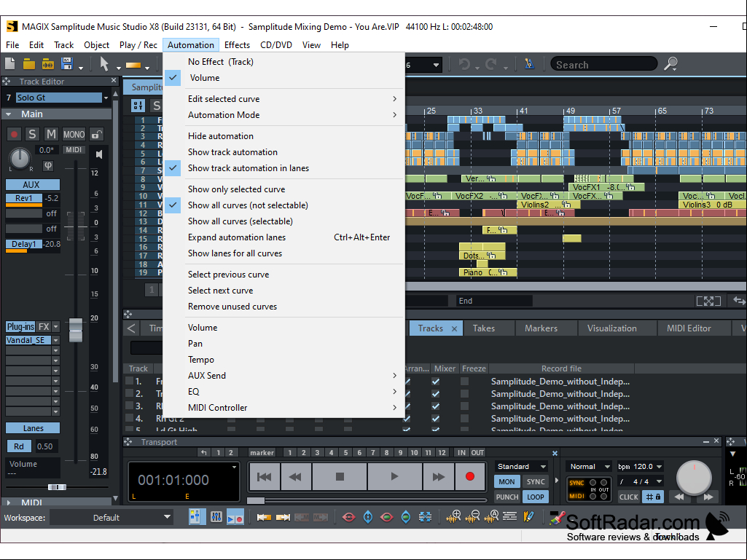This screenshot has width=747, height=560.
Task: Click the AUX button in Track Editor
Action: click(x=31, y=185)
